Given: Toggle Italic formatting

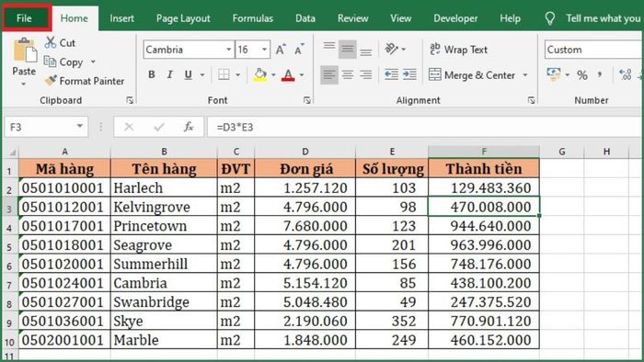Looking at the screenshot, I should pos(169,74).
